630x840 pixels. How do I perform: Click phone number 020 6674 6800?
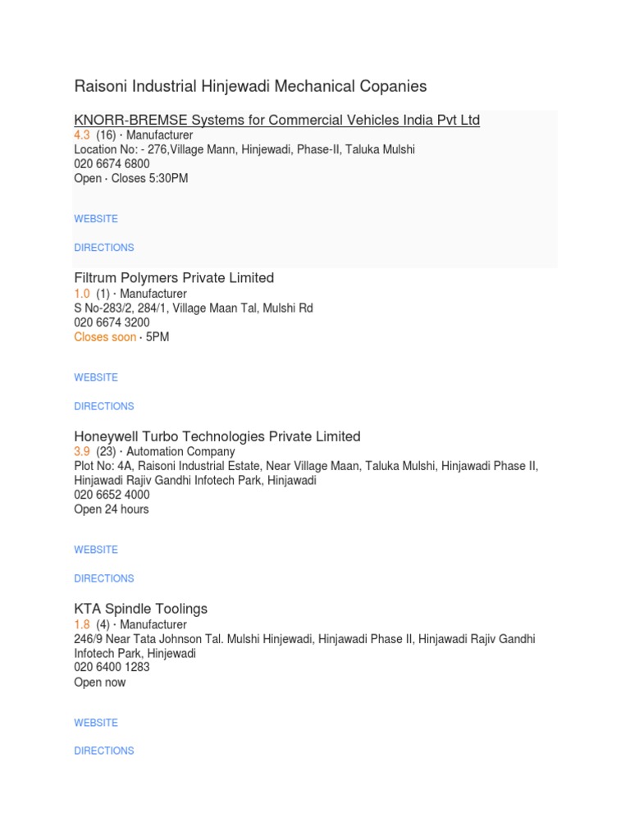click(112, 164)
